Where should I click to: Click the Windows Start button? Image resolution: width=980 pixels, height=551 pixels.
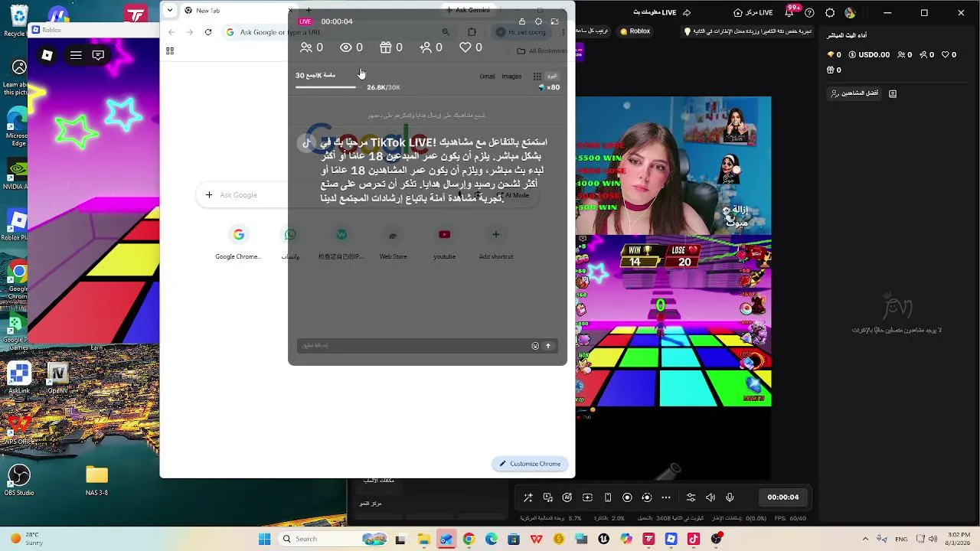pos(264,539)
